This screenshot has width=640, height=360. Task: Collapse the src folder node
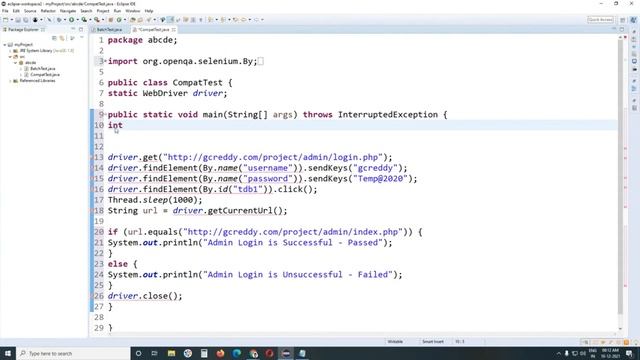10,57
